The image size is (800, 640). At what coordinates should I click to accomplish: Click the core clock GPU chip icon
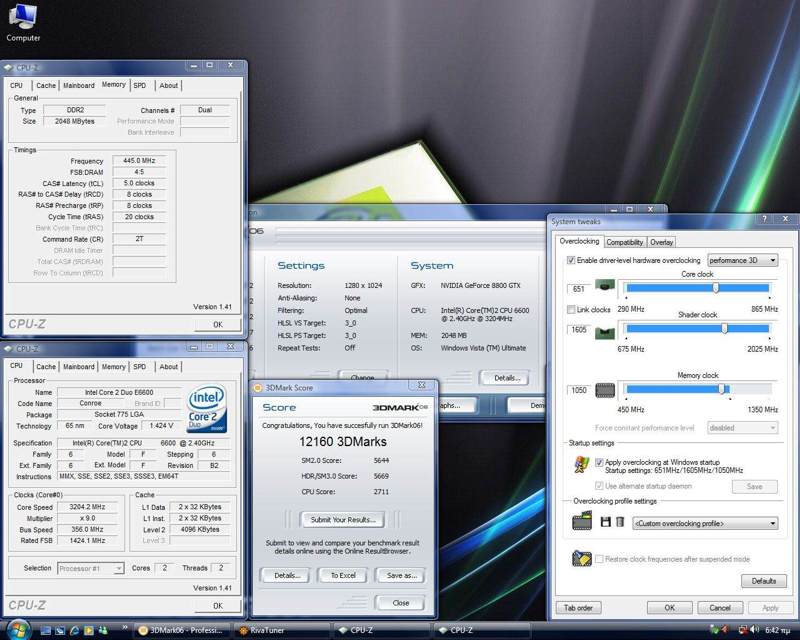(x=605, y=285)
